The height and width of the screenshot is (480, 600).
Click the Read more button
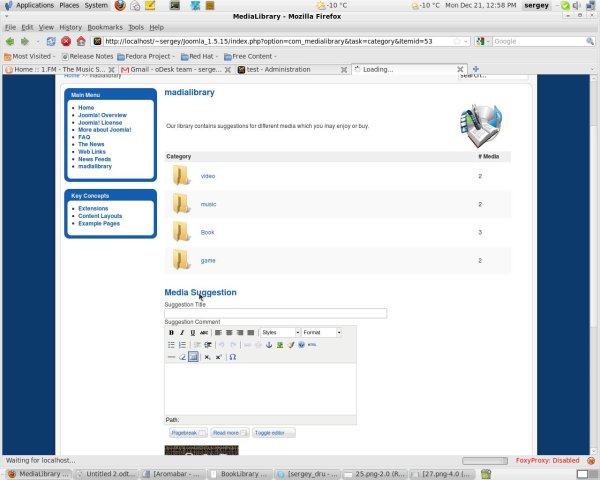coord(230,433)
